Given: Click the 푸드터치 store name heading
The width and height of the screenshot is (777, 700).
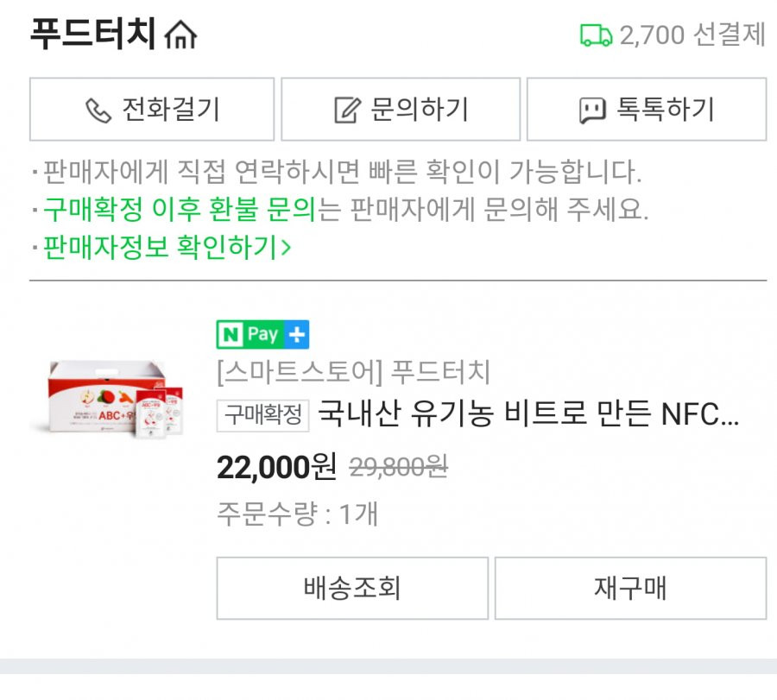Looking at the screenshot, I should (93, 35).
